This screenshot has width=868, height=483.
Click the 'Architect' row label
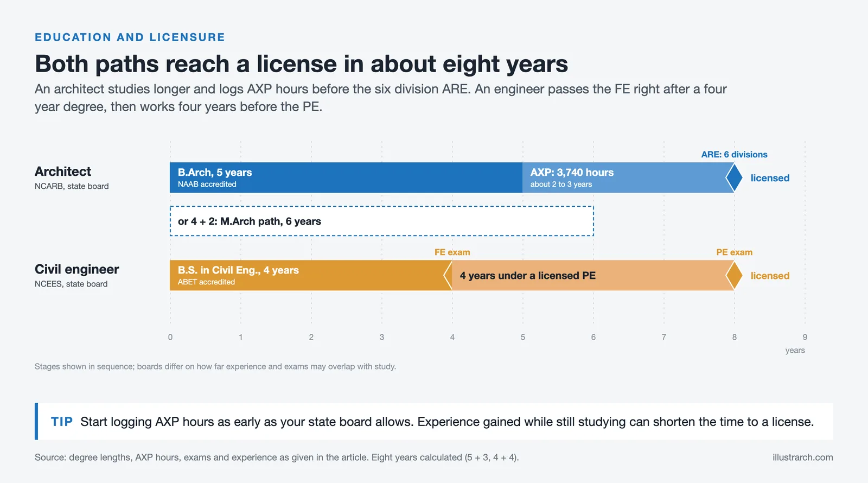(63, 171)
